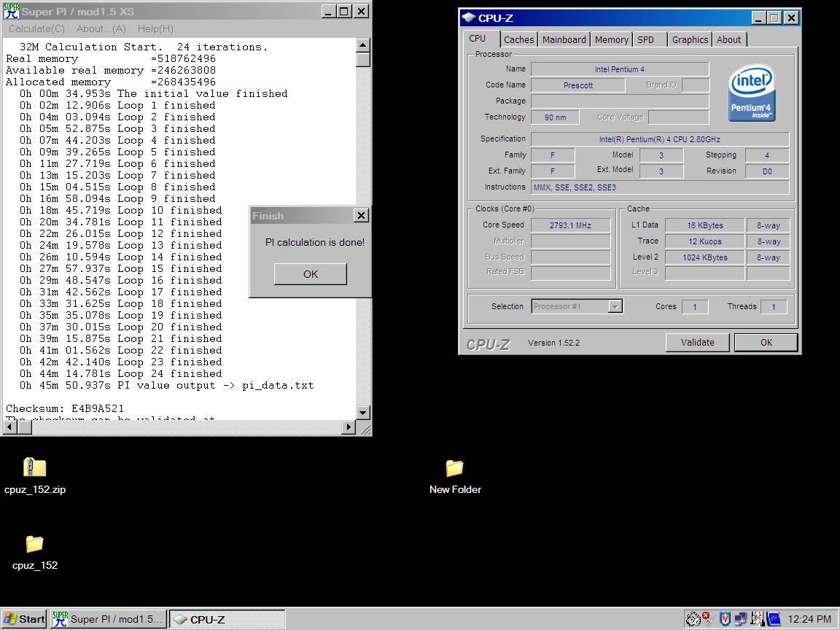Click the Specification field in CPU-Z
The height and width of the screenshot is (630, 840).
coord(659,139)
